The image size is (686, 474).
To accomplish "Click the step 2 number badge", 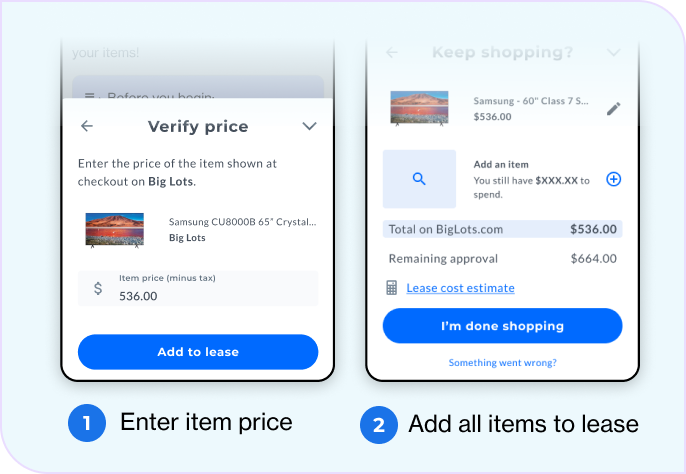I will pos(378,425).
